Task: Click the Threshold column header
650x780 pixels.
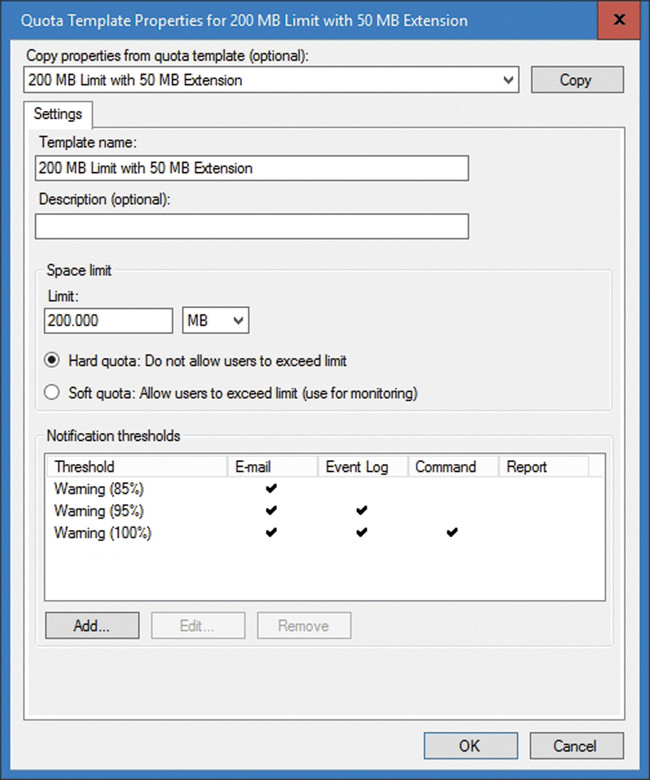Action: click(x=136, y=466)
